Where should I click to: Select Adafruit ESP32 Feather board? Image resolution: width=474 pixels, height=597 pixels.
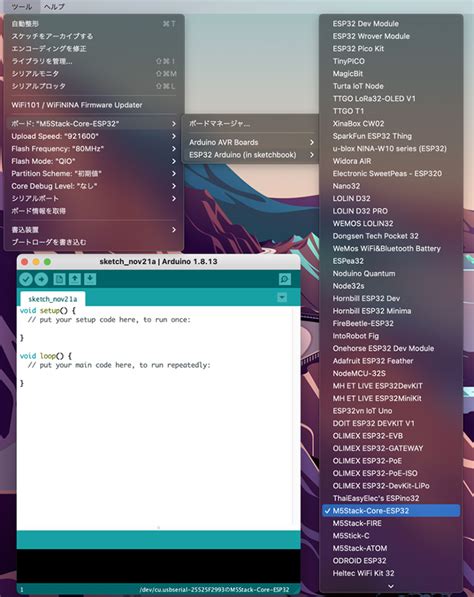[391, 361]
